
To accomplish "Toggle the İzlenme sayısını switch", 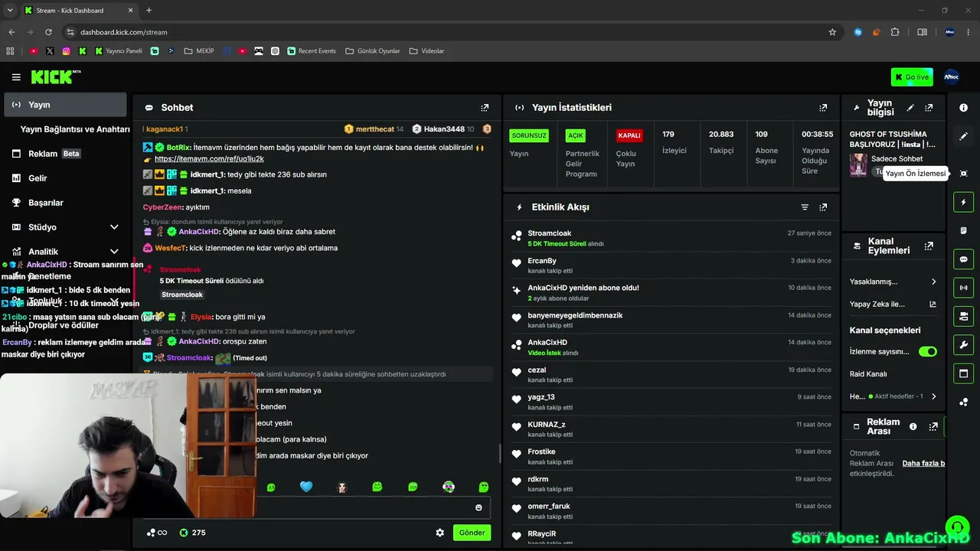I will [x=928, y=351].
